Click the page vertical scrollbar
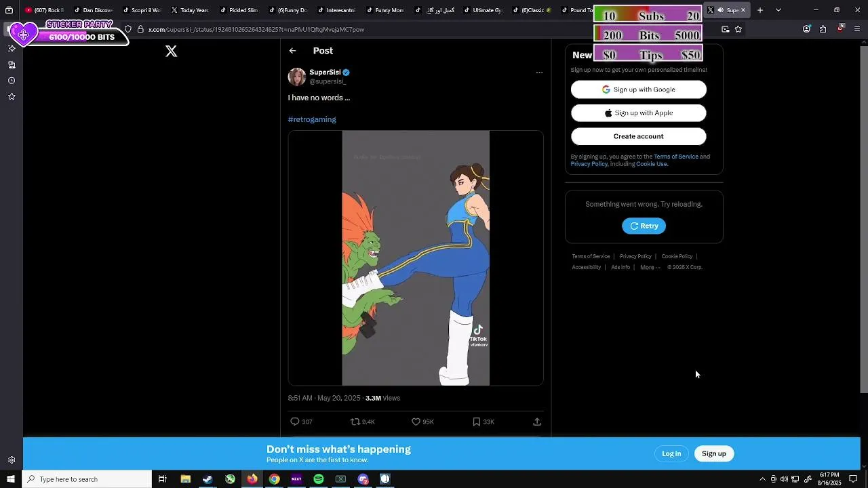This screenshot has width=868, height=488. point(864,220)
